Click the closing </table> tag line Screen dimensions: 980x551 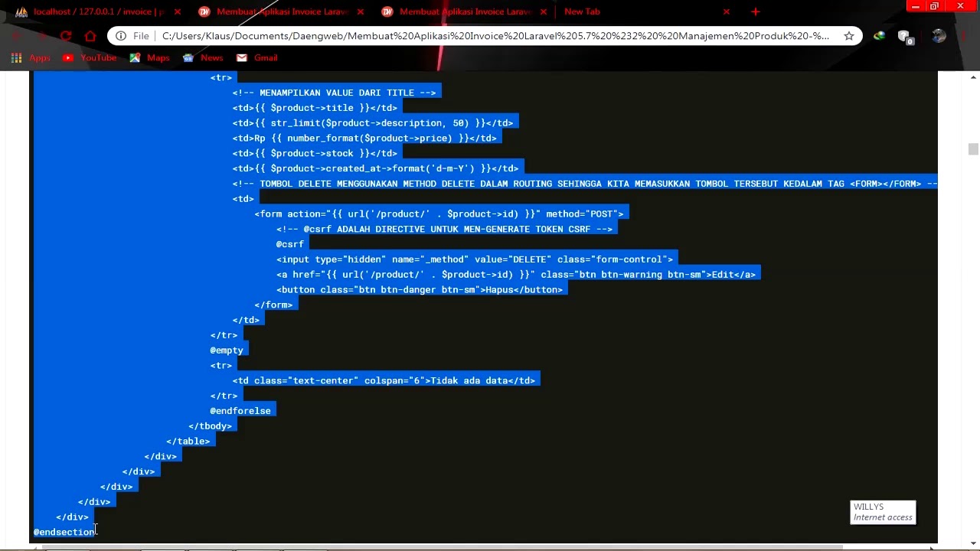click(x=188, y=441)
